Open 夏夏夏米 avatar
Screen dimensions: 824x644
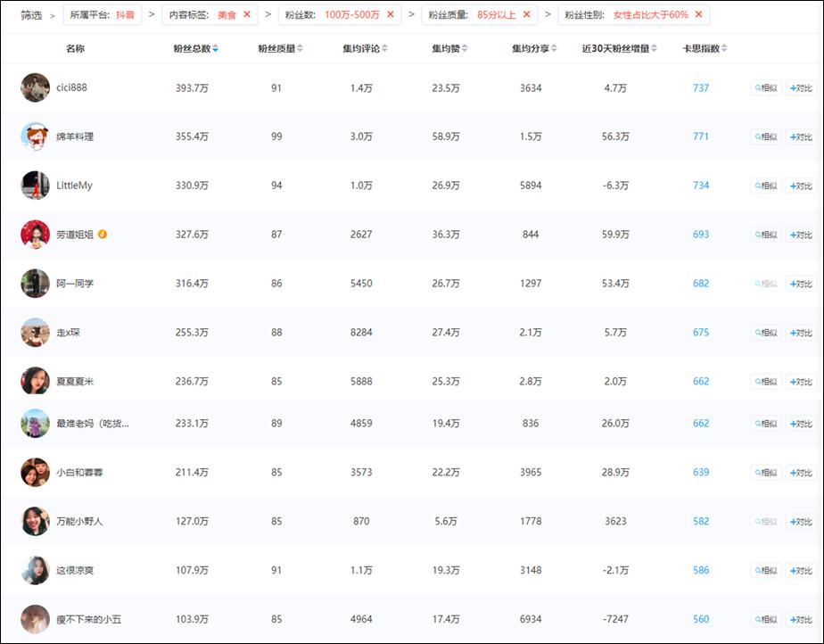(x=35, y=381)
